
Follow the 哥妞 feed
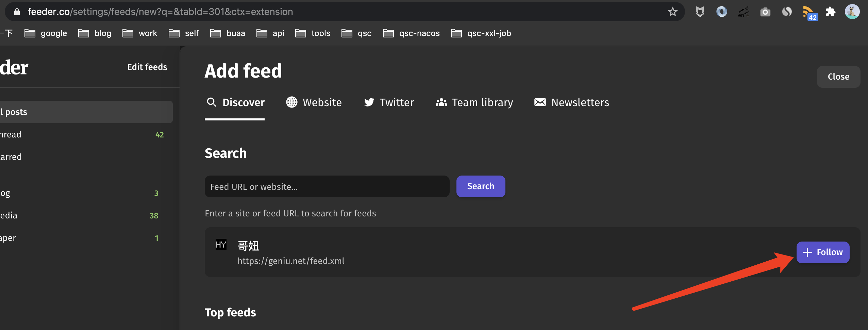pos(823,252)
